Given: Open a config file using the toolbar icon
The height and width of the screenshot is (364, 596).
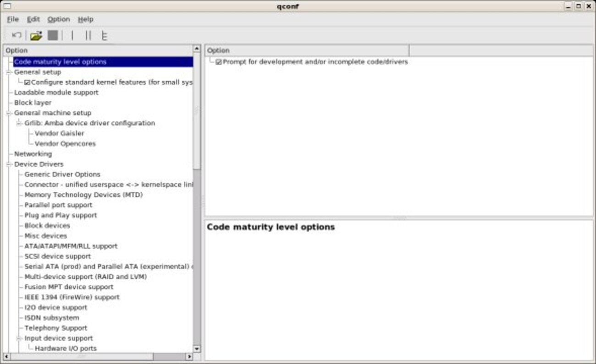Looking at the screenshot, I should [36, 35].
